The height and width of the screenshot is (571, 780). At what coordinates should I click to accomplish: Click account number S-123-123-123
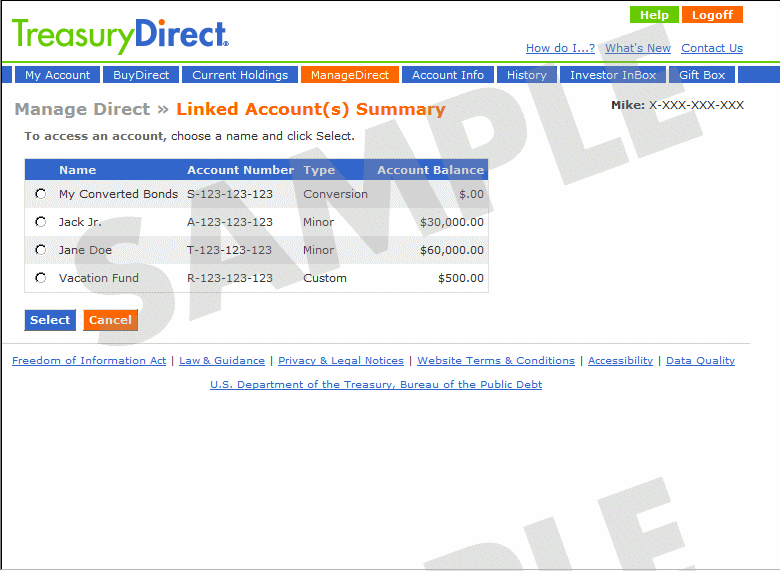(x=230, y=194)
